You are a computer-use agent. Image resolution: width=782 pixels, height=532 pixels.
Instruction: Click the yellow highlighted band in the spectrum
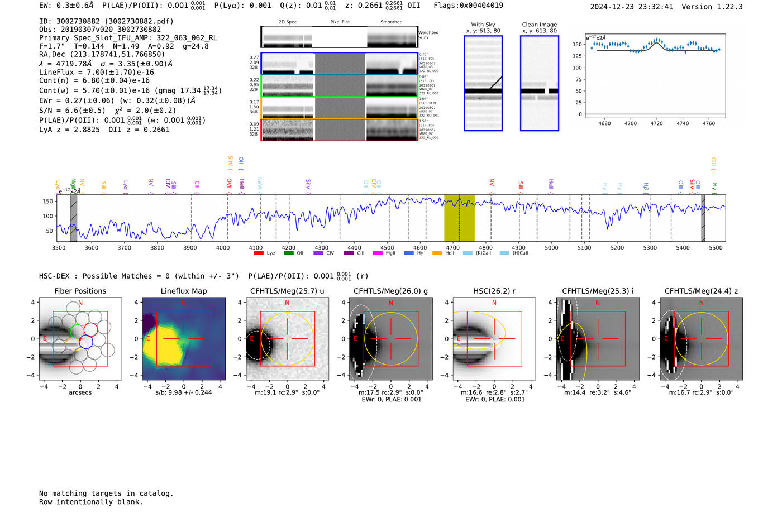(x=459, y=218)
